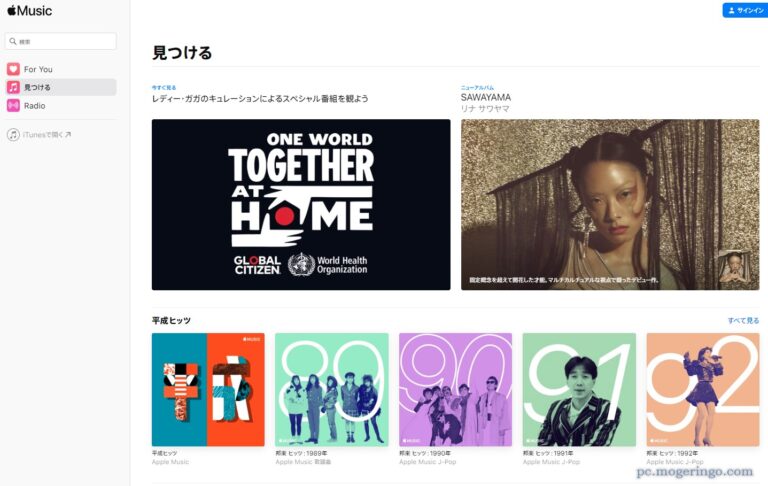The image size is (768, 486).
Task: Click the サインイン button
Action: pyautogui.click(x=745, y=10)
